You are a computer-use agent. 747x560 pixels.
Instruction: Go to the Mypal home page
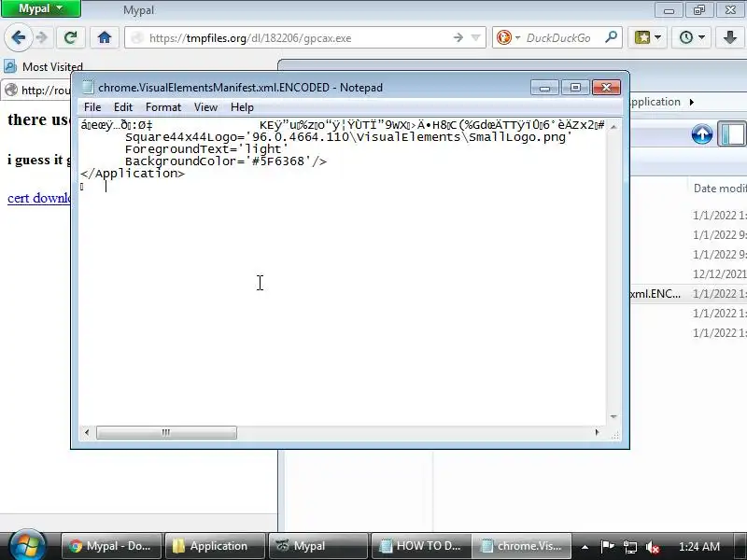coord(105,37)
